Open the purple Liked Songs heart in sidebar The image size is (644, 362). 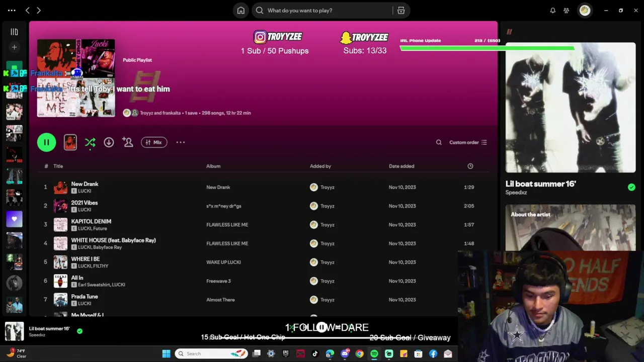[14, 219]
